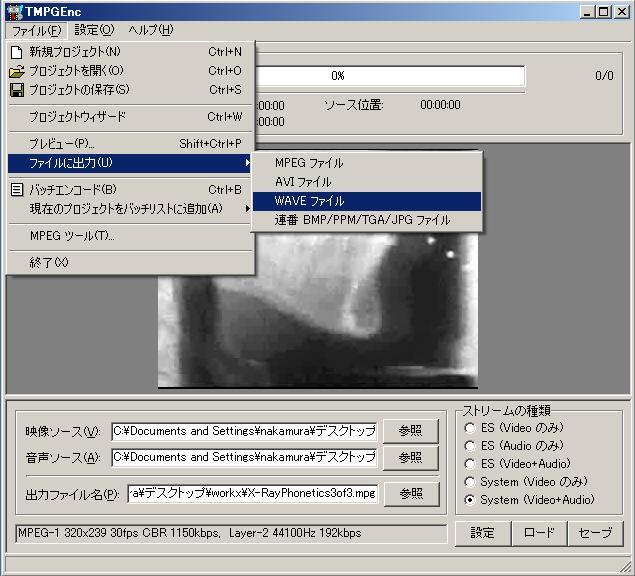The width and height of the screenshot is (635, 576).
Task: Select MPEG ファイル output option
Action: [x=367, y=163]
